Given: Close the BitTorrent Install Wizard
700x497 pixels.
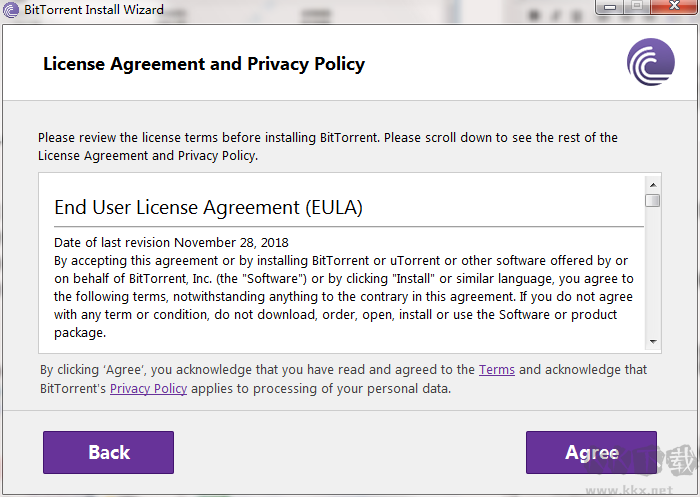Looking at the screenshot, I should [x=673, y=7].
